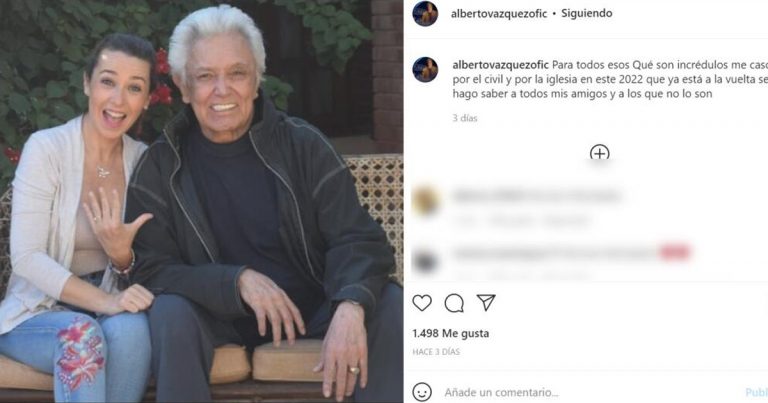Open the albertovazquezofic header profile picture
The image size is (768, 403).
[425, 14]
